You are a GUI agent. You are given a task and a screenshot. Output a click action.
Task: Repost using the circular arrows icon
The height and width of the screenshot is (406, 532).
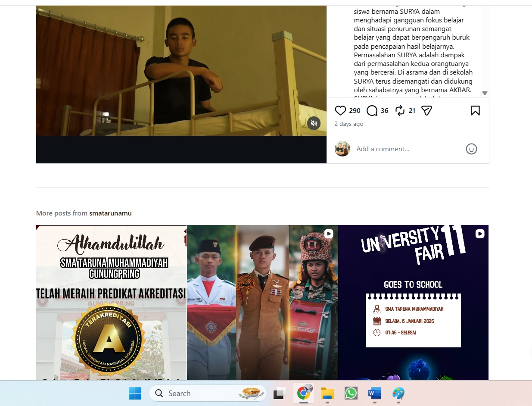tap(400, 111)
